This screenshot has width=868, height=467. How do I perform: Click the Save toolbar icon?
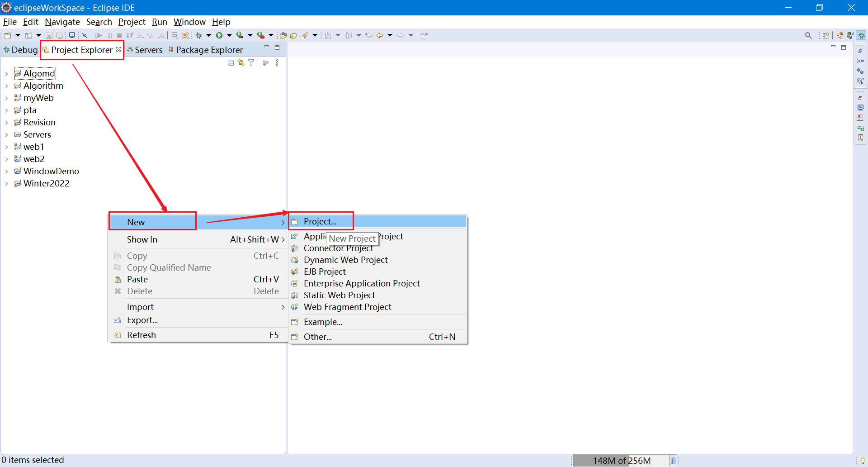tap(49, 35)
